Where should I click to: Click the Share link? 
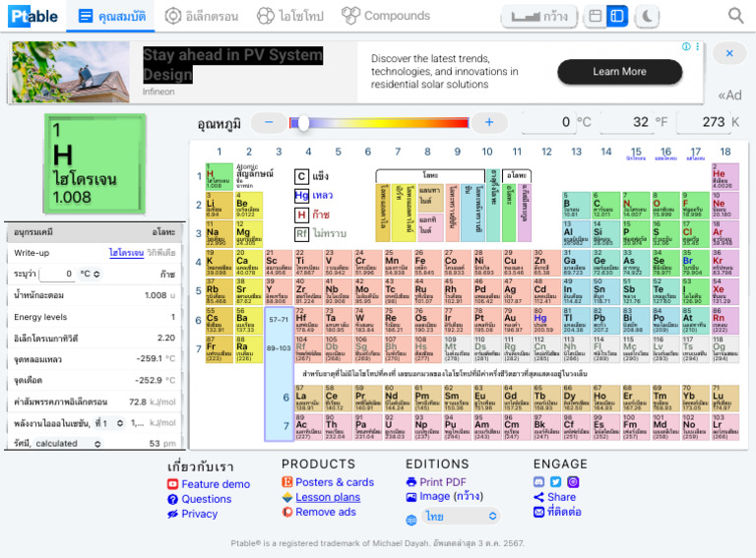point(555,497)
